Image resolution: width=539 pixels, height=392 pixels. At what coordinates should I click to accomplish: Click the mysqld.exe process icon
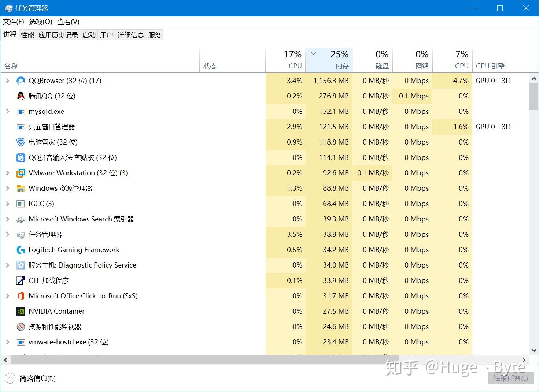pos(21,112)
